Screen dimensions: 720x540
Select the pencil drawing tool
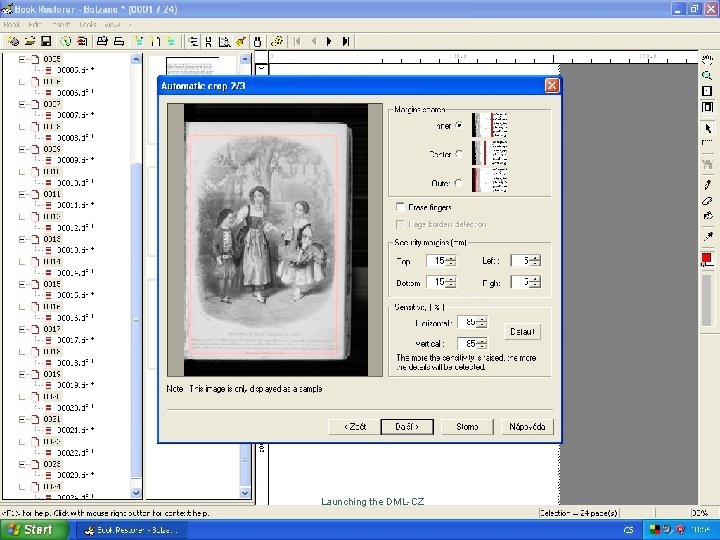(x=708, y=185)
